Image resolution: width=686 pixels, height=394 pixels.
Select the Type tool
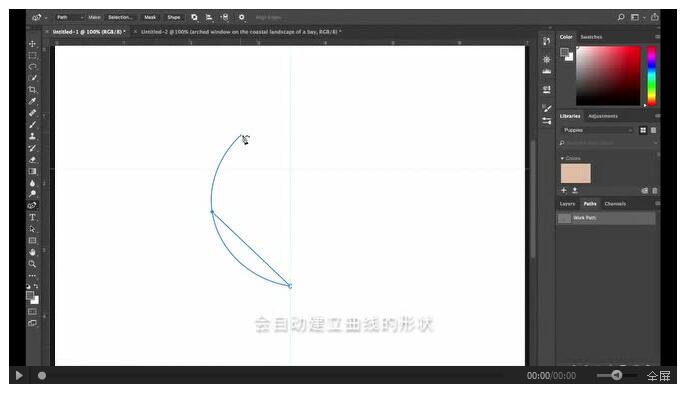(x=32, y=217)
